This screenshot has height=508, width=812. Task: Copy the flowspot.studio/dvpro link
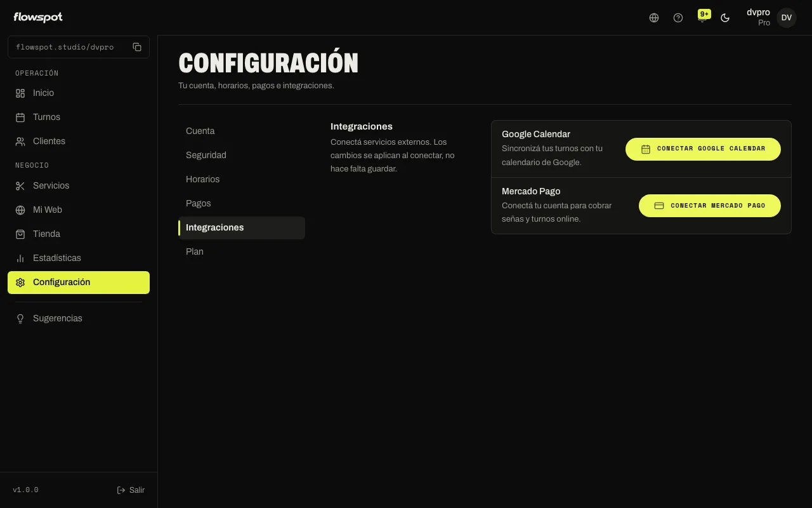[137, 47]
